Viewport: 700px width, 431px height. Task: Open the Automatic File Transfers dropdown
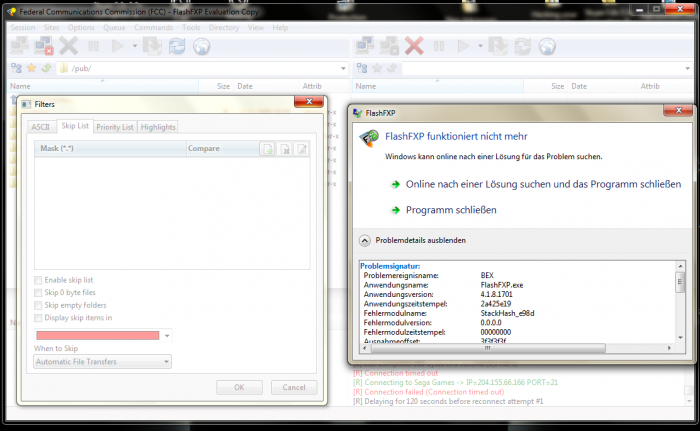coord(102,361)
